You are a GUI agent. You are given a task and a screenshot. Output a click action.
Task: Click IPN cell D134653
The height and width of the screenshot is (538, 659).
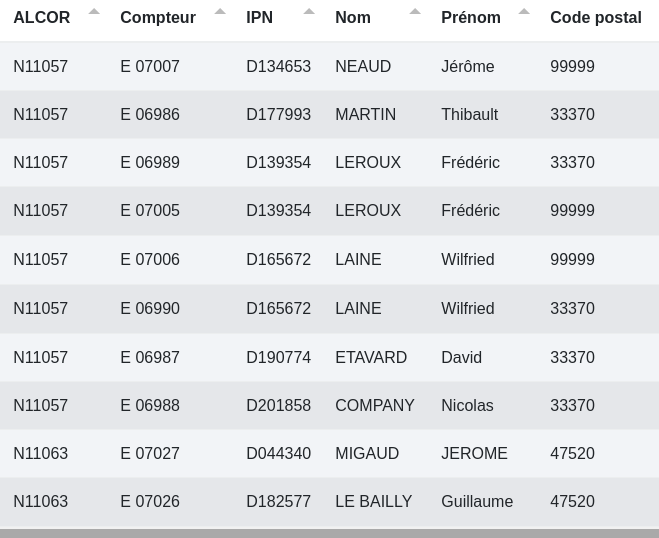coord(278,67)
